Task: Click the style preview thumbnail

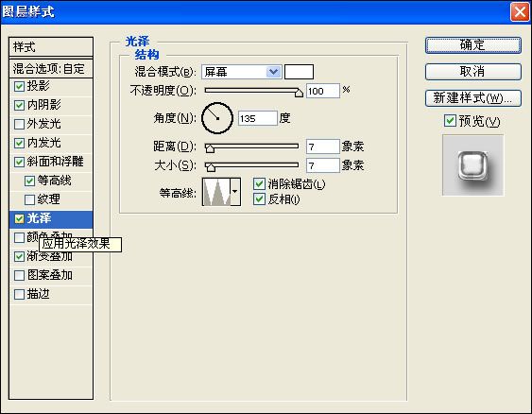Action: [473, 165]
